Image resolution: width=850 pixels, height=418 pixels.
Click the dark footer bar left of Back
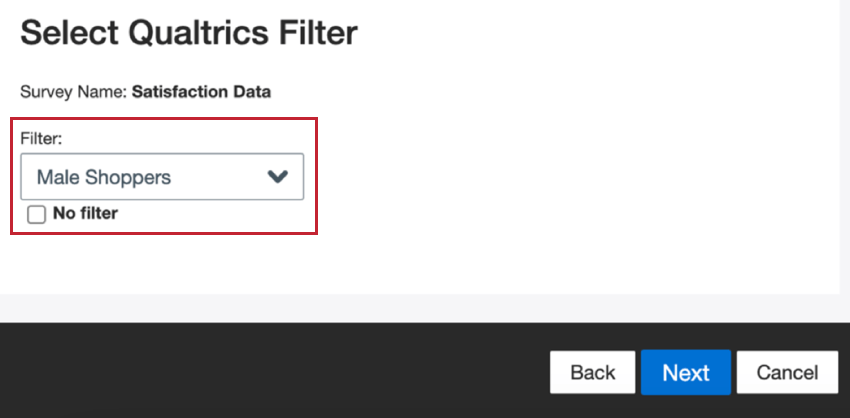(270, 370)
